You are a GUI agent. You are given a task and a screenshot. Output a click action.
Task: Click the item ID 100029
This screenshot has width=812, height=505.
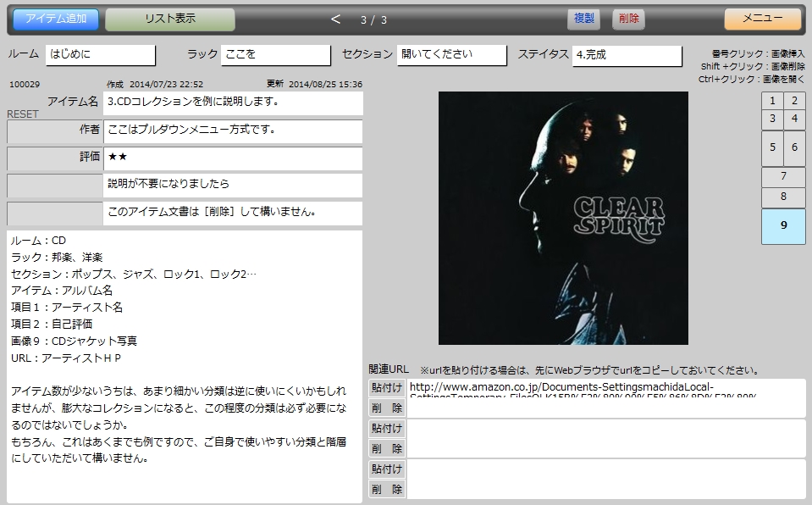click(x=25, y=85)
